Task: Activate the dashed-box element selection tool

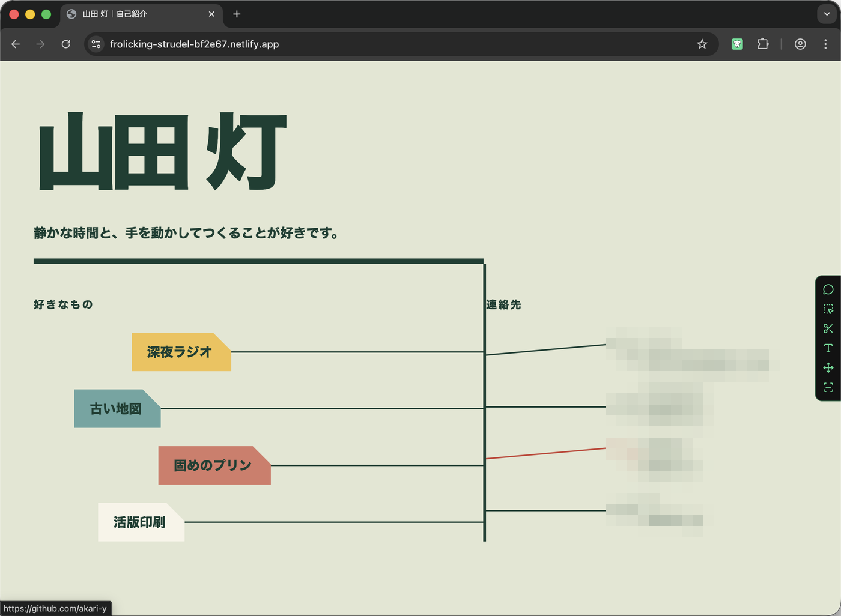Action: tap(828, 309)
